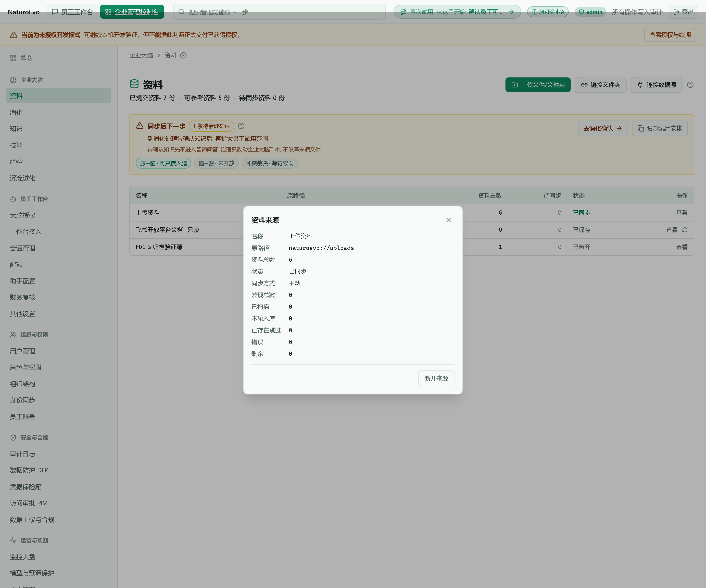
Task: Click 复制试用安排 button
Action: (x=660, y=128)
